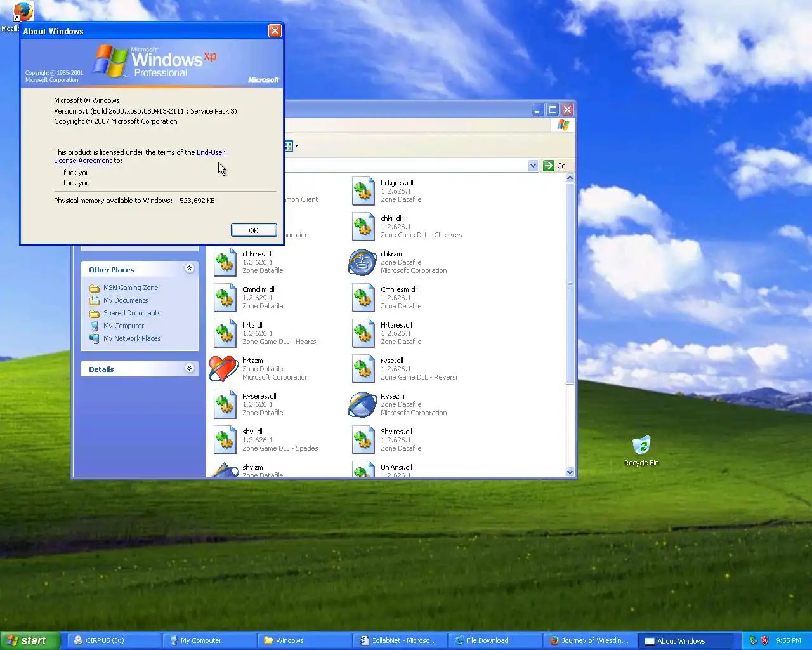The width and height of the screenshot is (812, 650).
Task: Select the chkr.dll file icon
Action: 363,227
